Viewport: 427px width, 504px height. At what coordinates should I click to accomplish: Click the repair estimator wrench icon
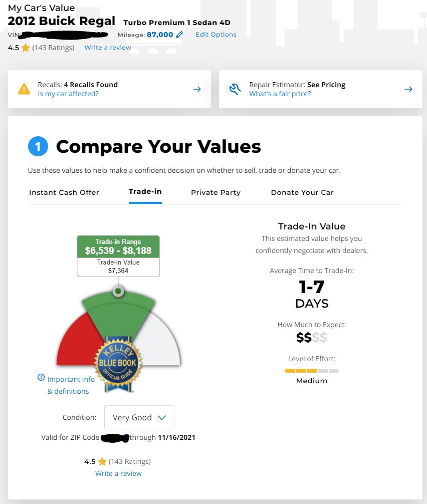235,89
